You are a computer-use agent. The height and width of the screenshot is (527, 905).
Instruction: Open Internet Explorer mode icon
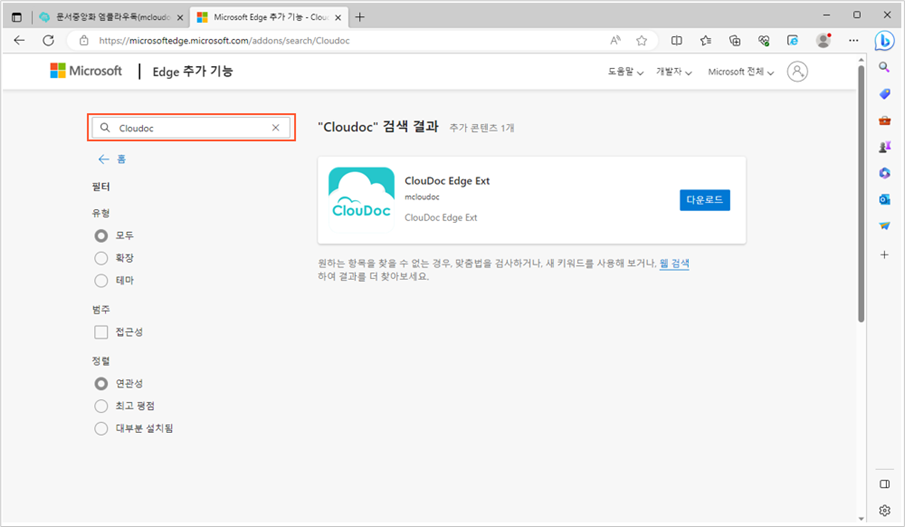(x=792, y=40)
